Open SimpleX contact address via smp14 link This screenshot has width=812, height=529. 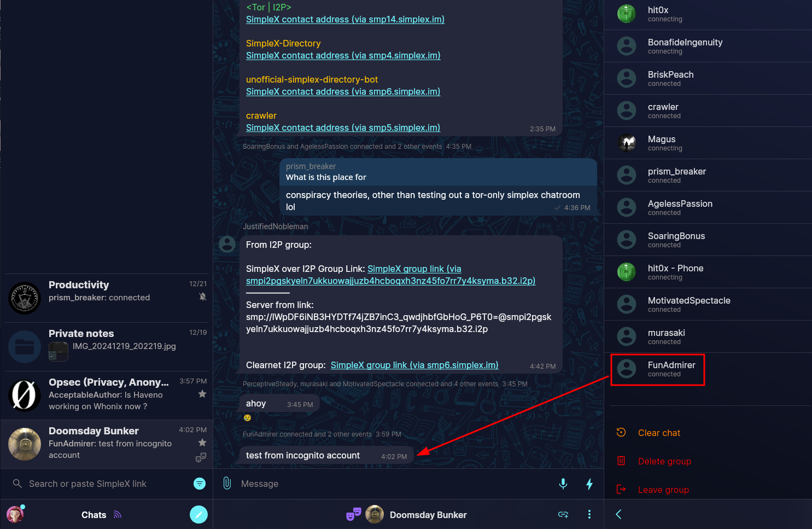coord(345,19)
